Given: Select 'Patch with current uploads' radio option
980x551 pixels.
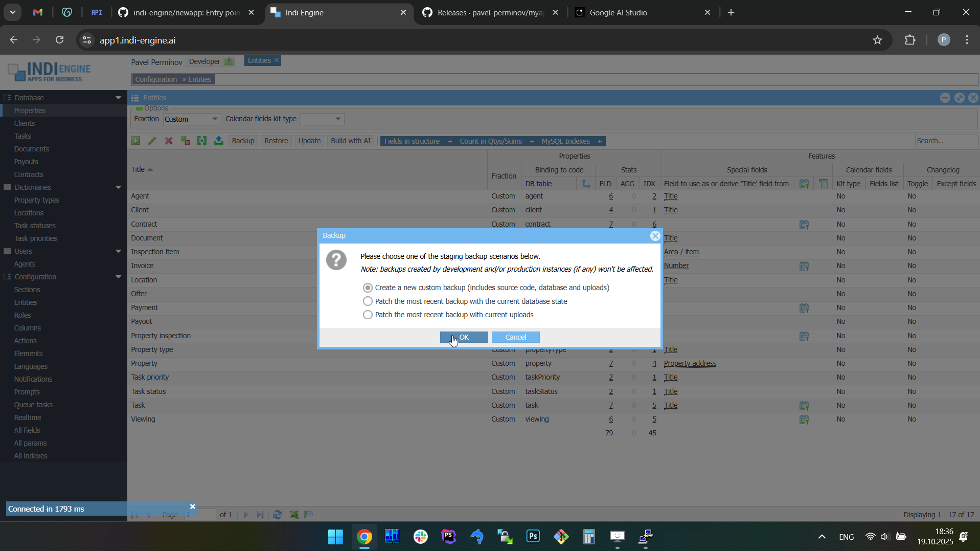Looking at the screenshot, I should 368,315.
